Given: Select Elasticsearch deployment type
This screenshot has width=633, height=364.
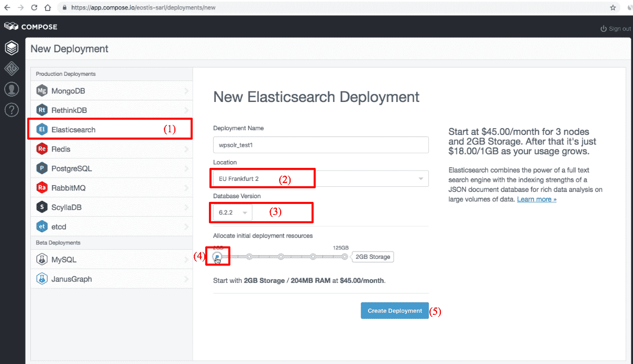Looking at the screenshot, I should pyautogui.click(x=112, y=130).
